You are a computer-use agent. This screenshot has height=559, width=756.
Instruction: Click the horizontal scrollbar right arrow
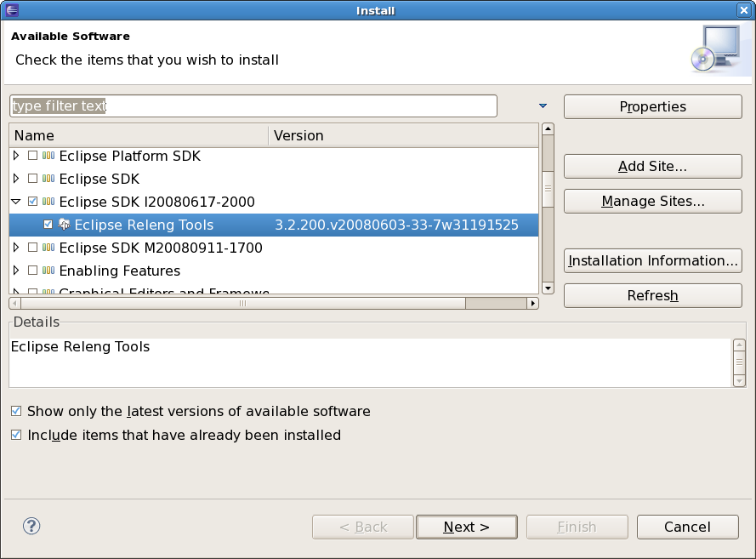coord(532,304)
